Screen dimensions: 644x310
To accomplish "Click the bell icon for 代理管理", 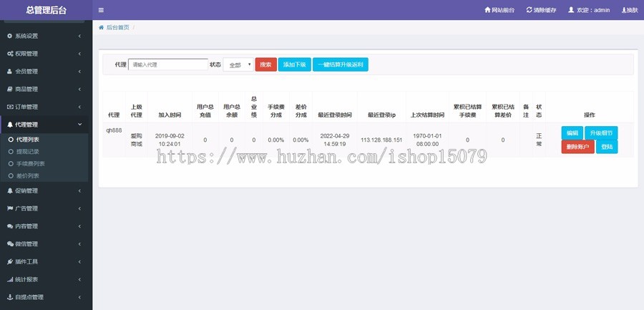I will (x=10, y=125).
